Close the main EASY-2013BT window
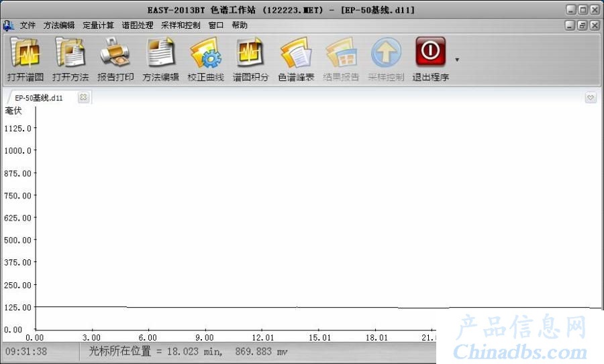This screenshot has width=604, height=364. (x=595, y=9)
